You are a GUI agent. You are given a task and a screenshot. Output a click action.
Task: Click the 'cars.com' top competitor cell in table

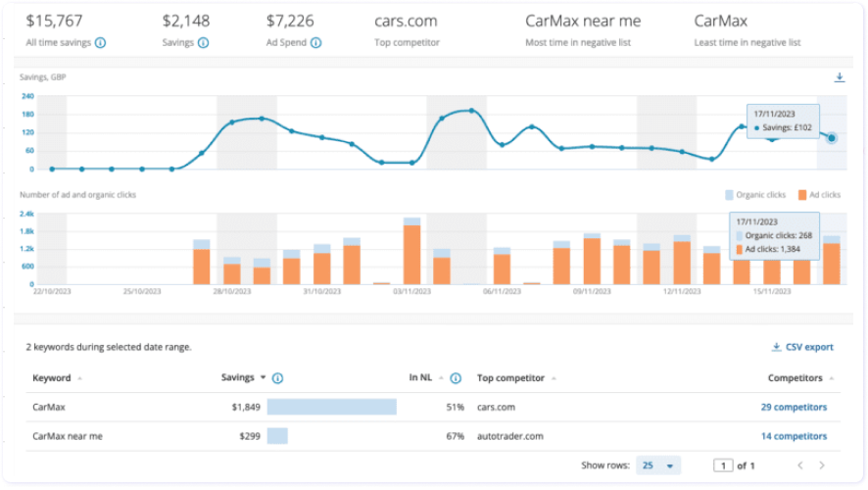[x=496, y=407]
